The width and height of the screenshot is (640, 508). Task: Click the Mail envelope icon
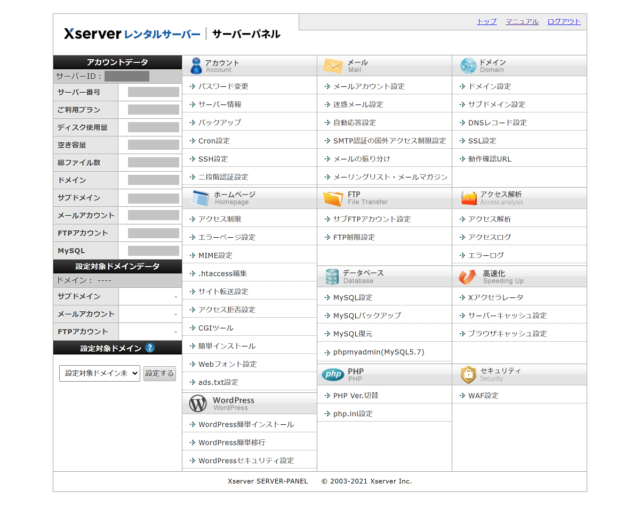(x=332, y=66)
